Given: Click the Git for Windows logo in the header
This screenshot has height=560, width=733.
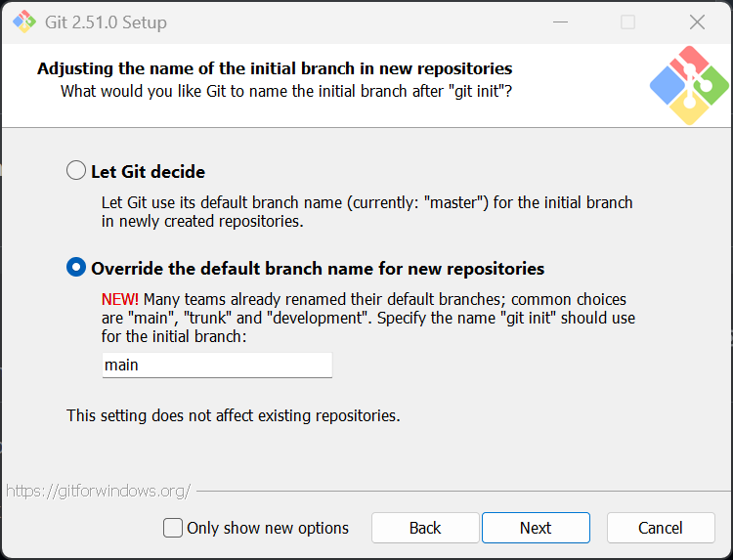Looking at the screenshot, I should click(689, 86).
